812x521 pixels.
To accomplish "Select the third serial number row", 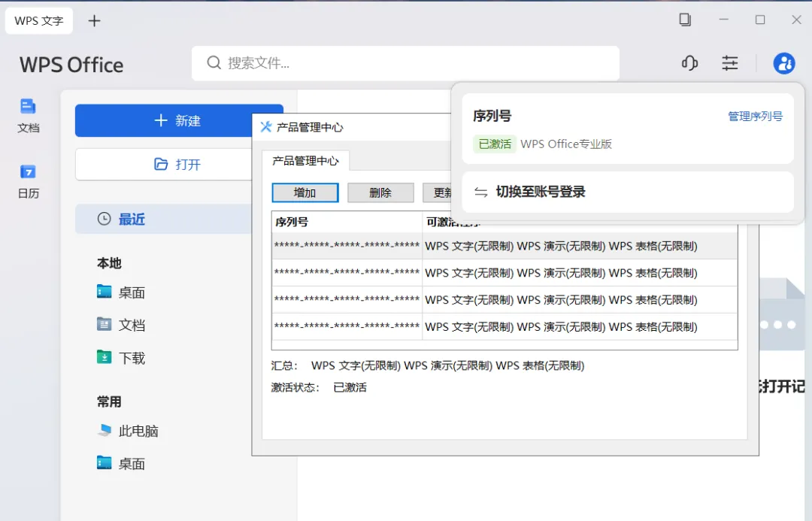I will point(504,300).
